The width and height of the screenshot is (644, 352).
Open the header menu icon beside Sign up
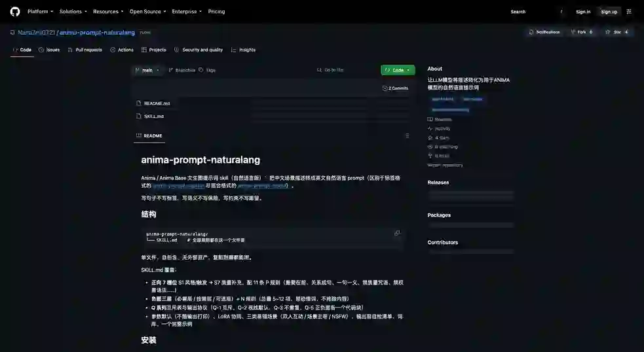pos(629,12)
